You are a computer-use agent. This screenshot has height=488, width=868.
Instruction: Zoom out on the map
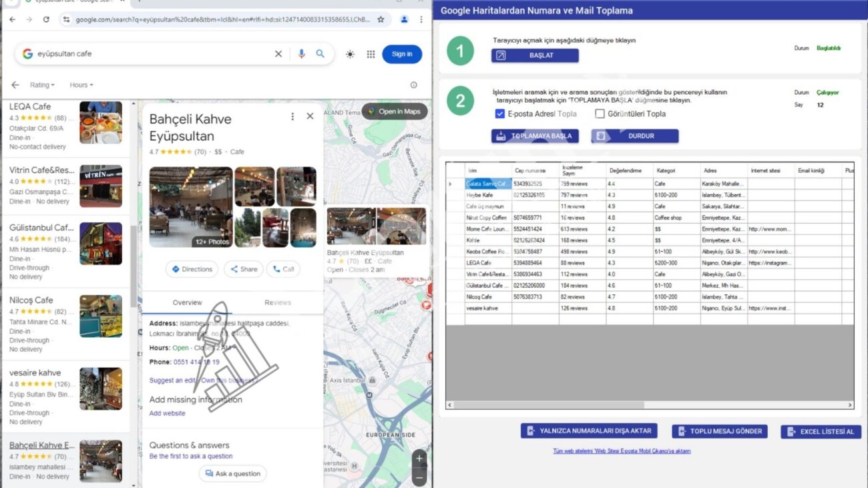click(x=419, y=477)
